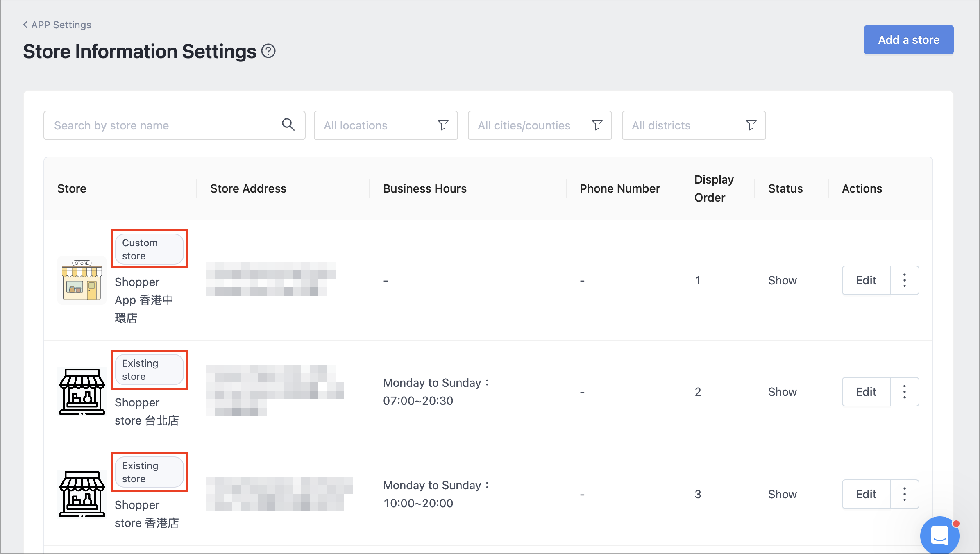
Task: Click the 10:00~20:00 business hours text
Action: (x=418, y=503)
